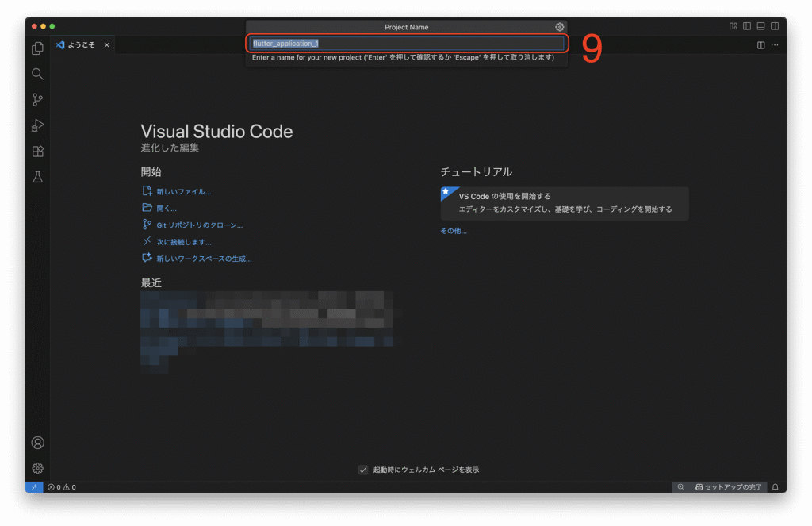Image resolution: width=812 pixels, height=526 pixels.
Task: Toggle the 起動時にウェルカム ページを表示 checkbox
Action: click(x=363, y=470)
